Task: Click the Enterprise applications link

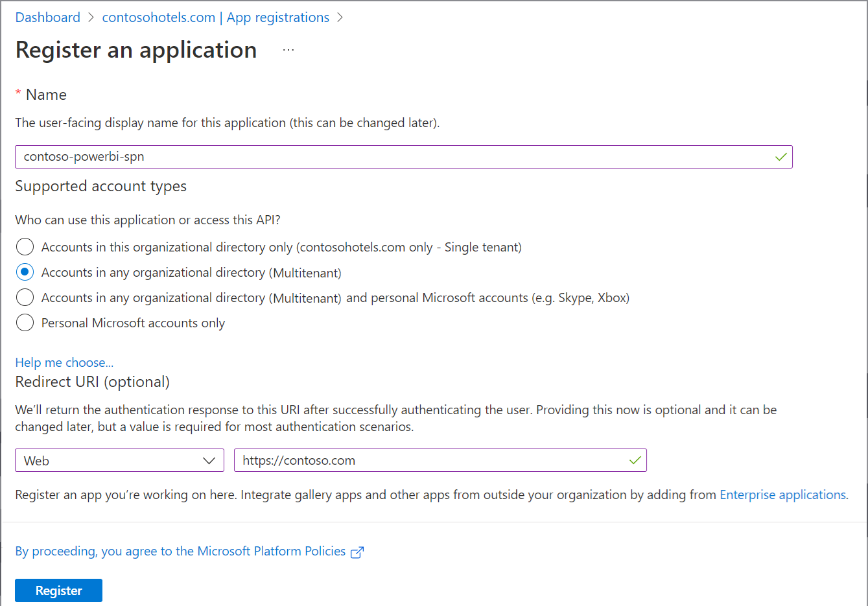Action: (x=782, y=495)
